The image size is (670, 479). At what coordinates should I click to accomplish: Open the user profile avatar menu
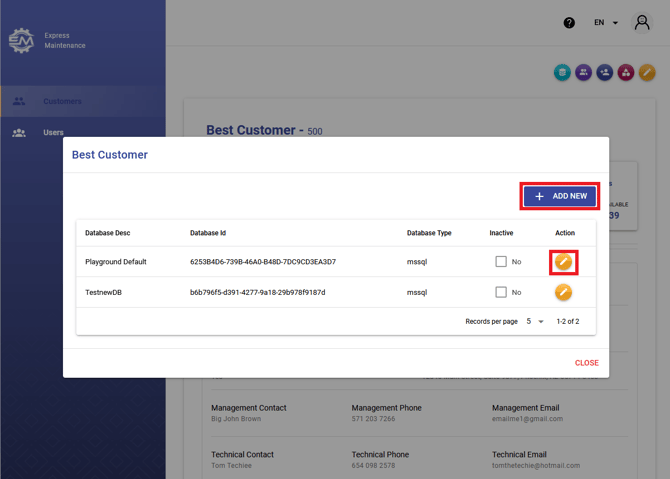point(642,23)
